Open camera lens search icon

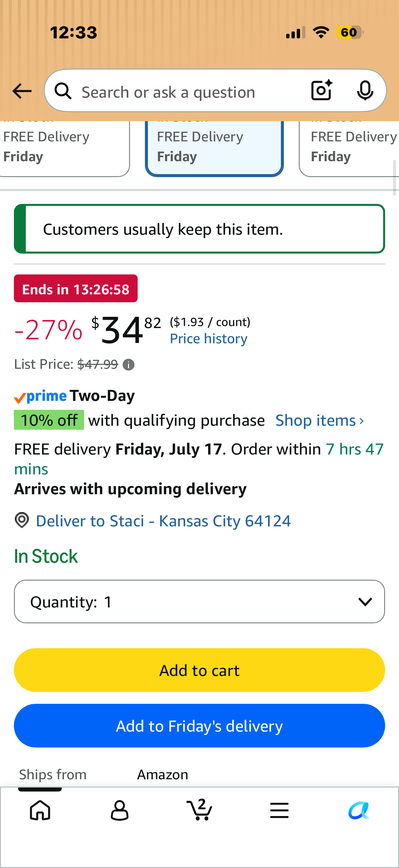pos(322,90)
